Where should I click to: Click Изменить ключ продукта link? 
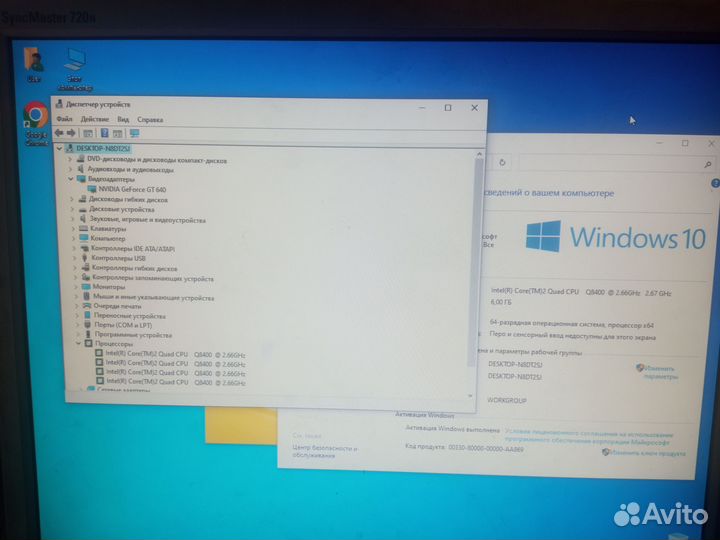[x=647, y=453]
